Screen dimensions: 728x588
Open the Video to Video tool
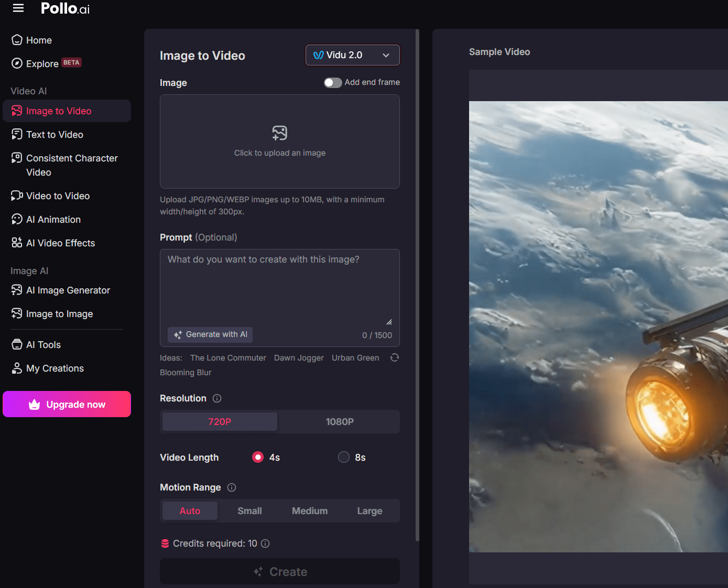pos(57,195)
